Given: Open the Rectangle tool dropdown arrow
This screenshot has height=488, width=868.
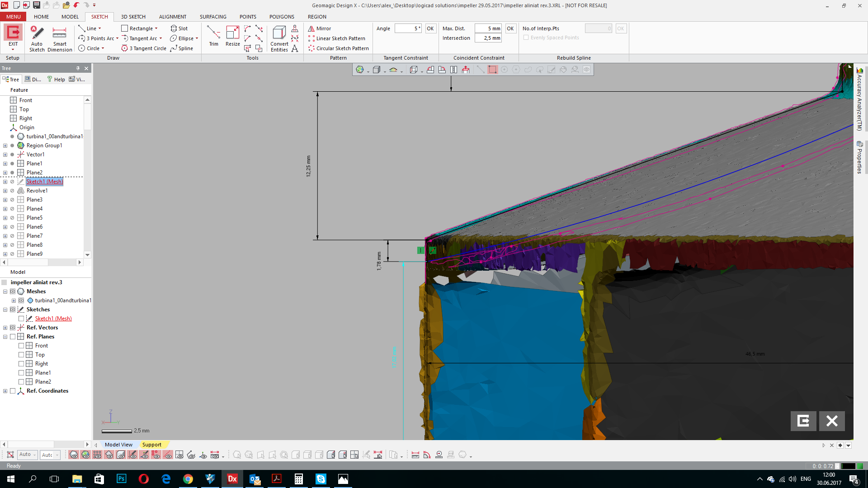Looking at the screenshot, I should (156, 28).
